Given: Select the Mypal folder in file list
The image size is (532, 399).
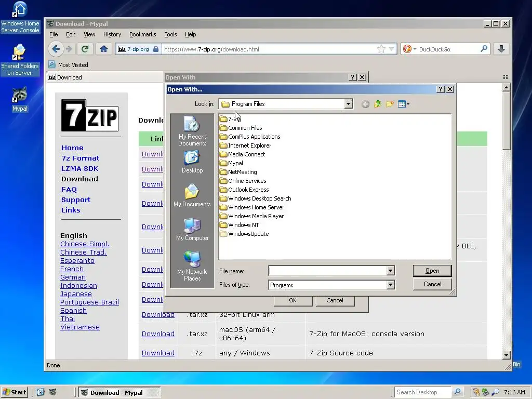Looking at the screenshot, I should pos(231,163).
